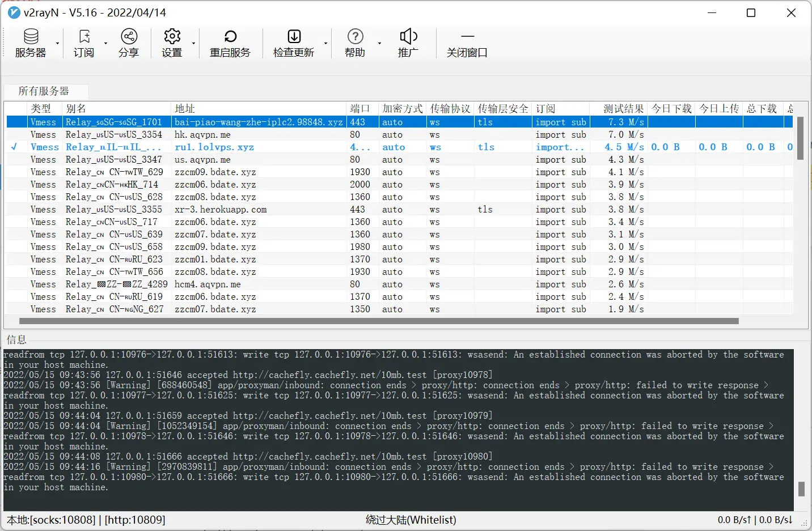
Task: Sort by the 测试结果 column header
Action: [618, 108]
